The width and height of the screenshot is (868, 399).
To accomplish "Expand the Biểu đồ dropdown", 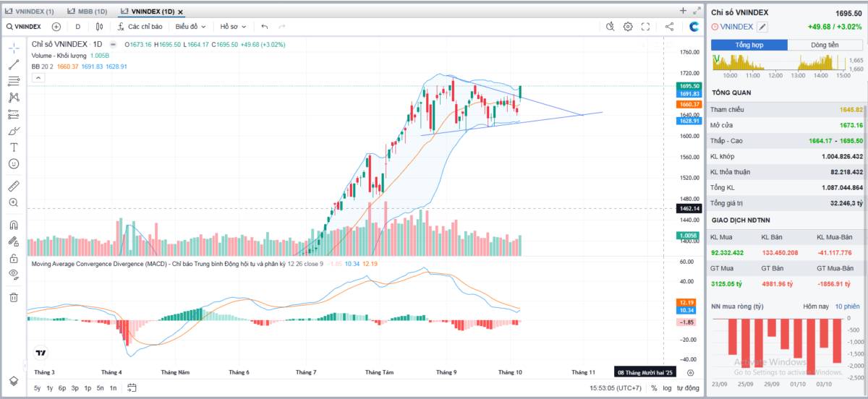I will (x=190, y=27).
